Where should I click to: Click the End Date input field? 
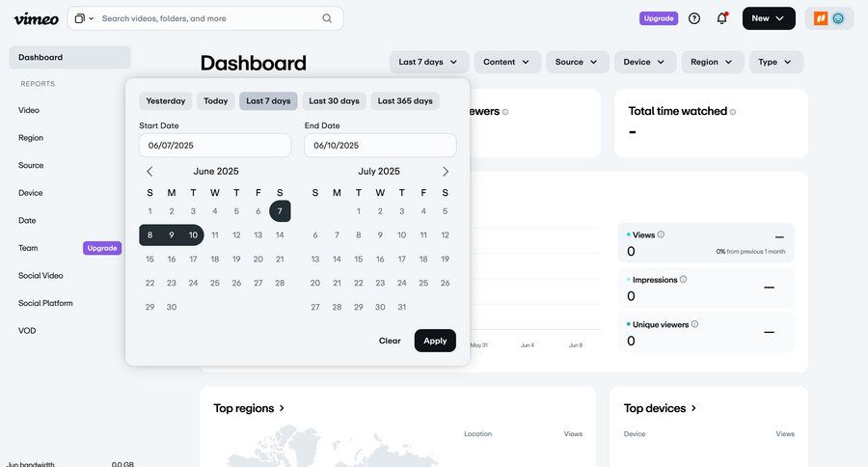[x=380, y=145]
